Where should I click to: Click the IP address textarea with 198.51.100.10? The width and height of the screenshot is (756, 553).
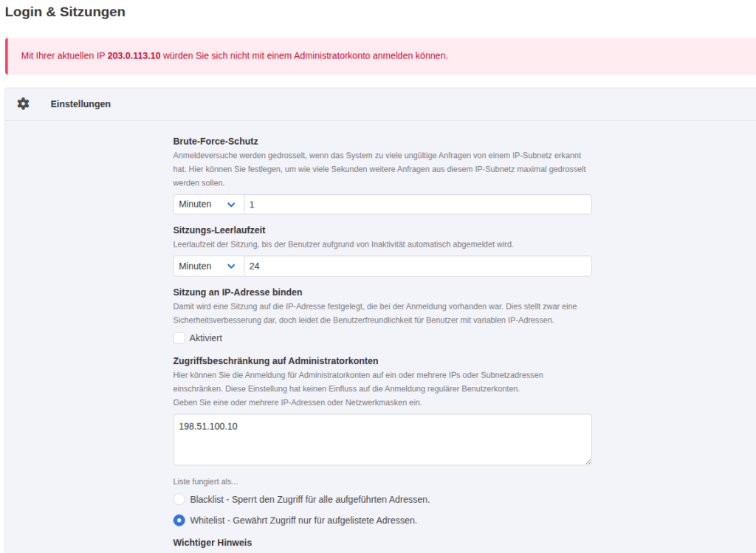382,440
